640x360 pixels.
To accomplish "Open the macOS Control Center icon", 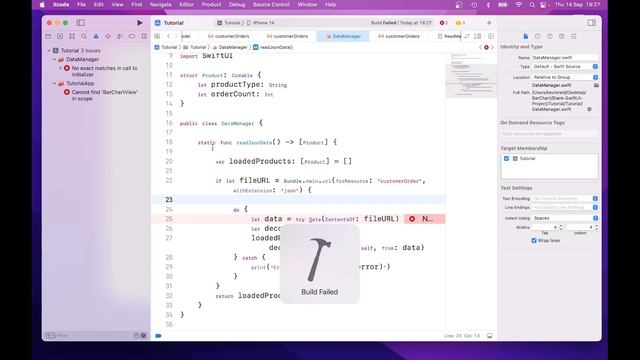I will pyautogui.click(x=544, y=5).
